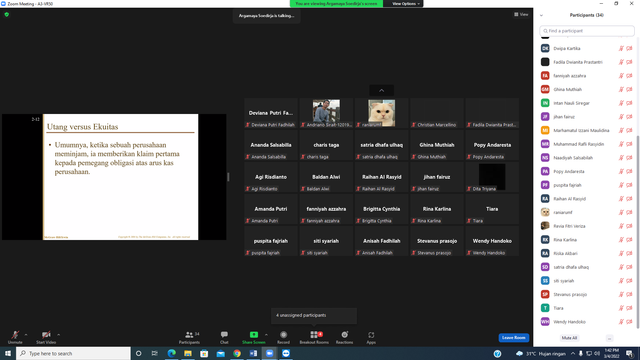Open the Windows notification center icon

pos(630,353)
